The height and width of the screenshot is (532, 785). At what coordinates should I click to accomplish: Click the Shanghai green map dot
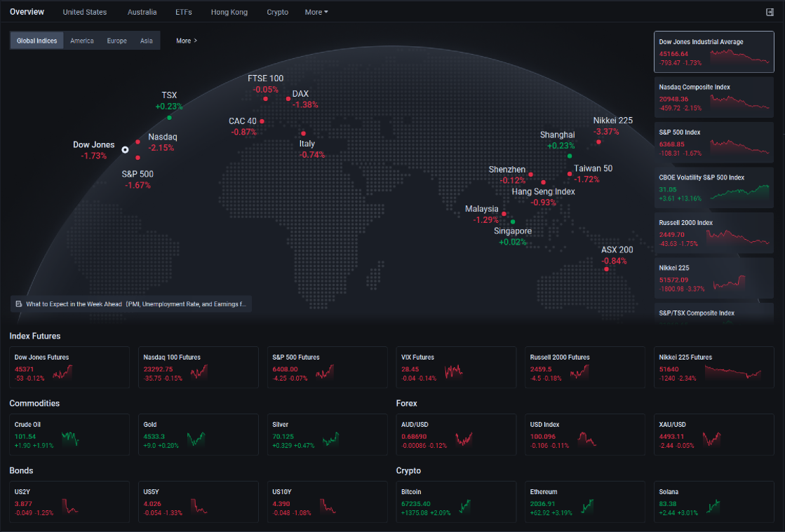coord(569,156)
